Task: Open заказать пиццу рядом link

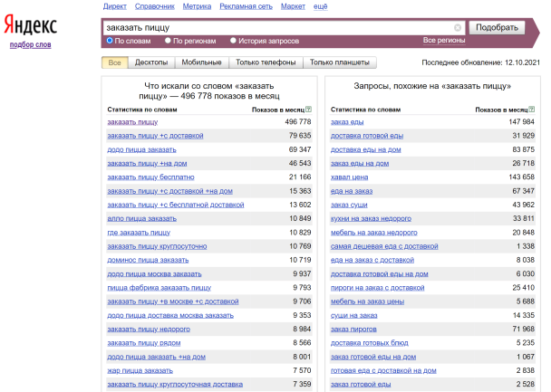Action: (144, 342)
